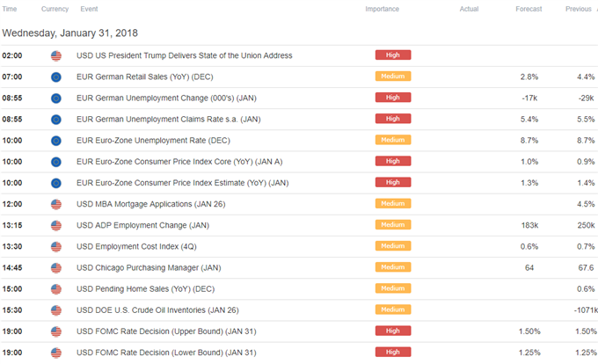Sort by Currency column header
Viewport: 598px width, 364px height.
[55, 9]
